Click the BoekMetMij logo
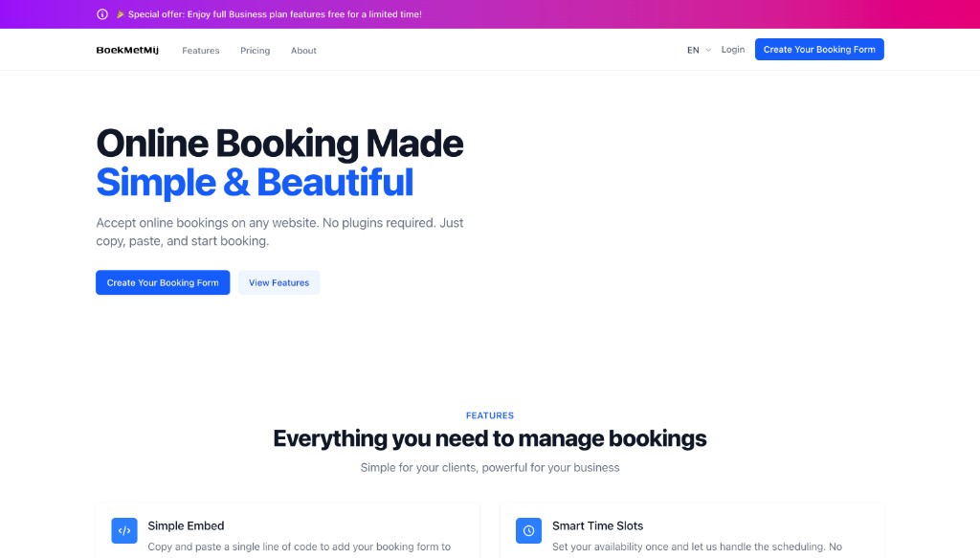980x558 pixels. click(x=127, y=50)
